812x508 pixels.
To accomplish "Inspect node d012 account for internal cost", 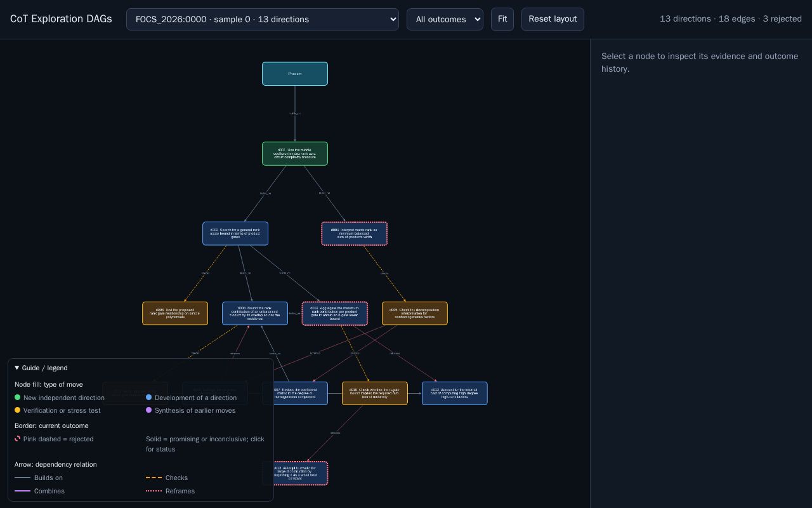I will (455, 394).
